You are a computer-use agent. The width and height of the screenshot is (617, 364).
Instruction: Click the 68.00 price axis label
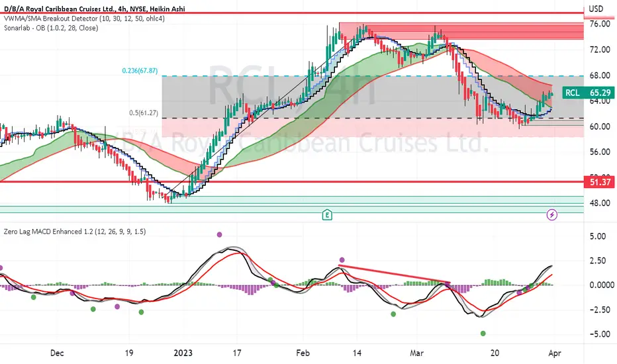(x=600, y=75)
